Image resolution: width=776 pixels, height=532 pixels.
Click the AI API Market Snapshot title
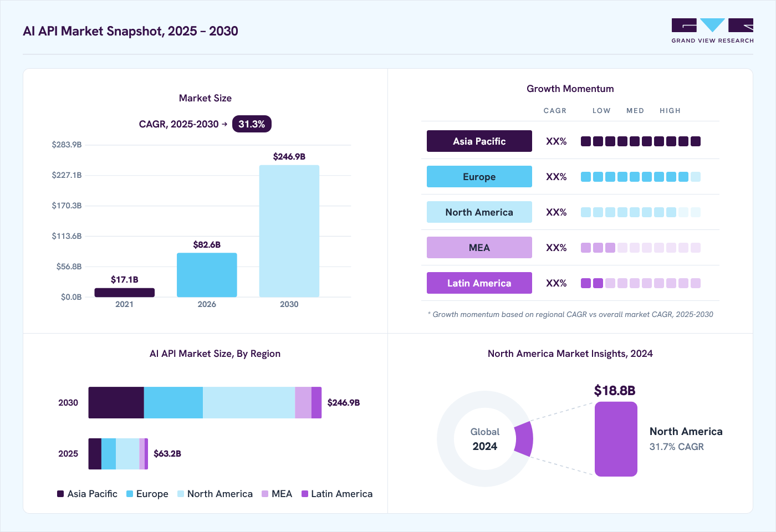pos(130,31)
